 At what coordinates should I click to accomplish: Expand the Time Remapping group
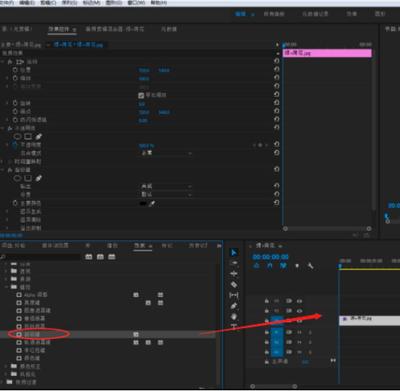3,161
